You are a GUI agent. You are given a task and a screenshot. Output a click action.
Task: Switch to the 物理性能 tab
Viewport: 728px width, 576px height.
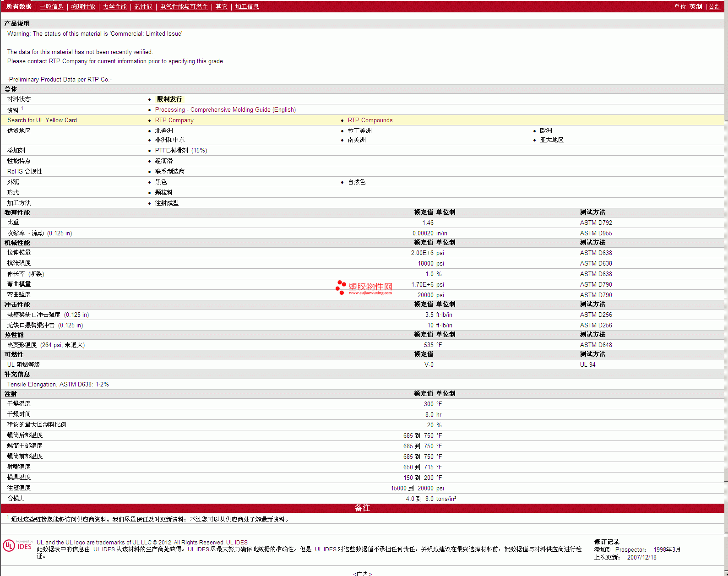point(83,6)
